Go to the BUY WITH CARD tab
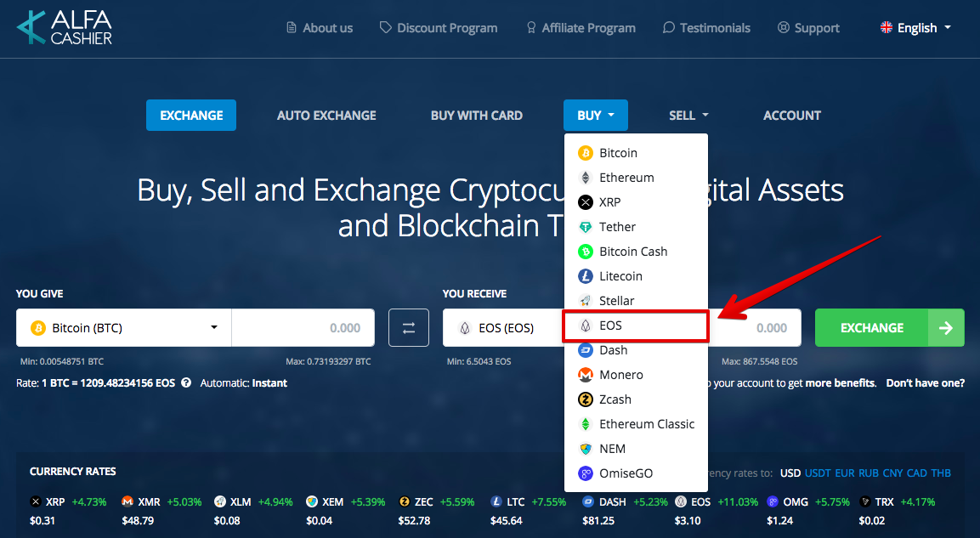The height and width of the screenshot is (538, 980). 476,115
